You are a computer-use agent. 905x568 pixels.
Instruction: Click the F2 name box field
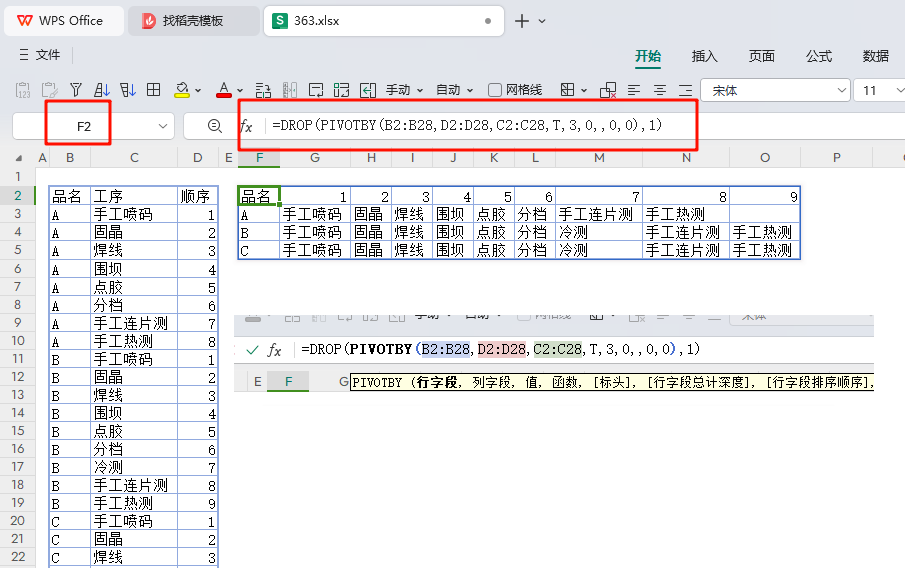(84, 126)
